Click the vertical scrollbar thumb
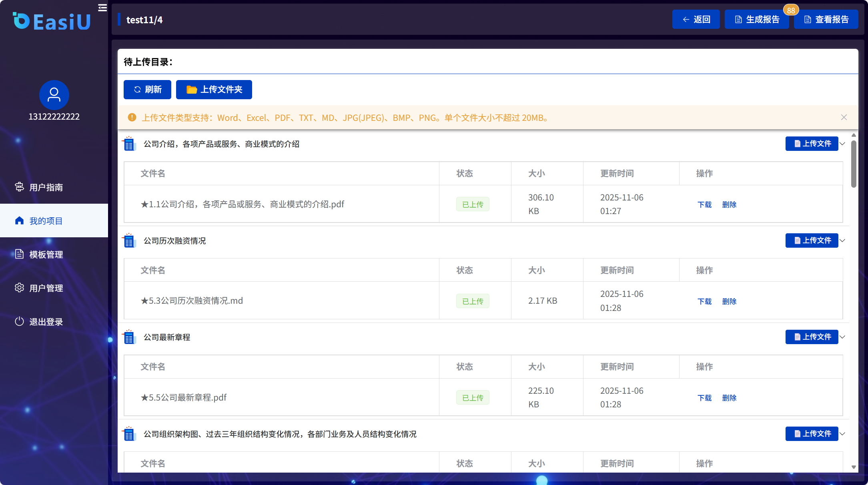The image size is (868, 485). point(853,164)
